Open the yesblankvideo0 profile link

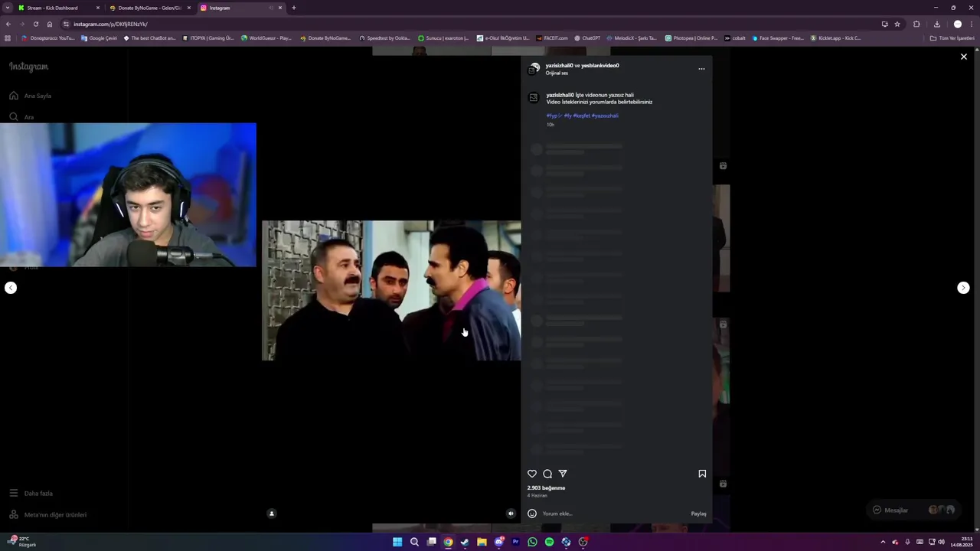(600, 66)
